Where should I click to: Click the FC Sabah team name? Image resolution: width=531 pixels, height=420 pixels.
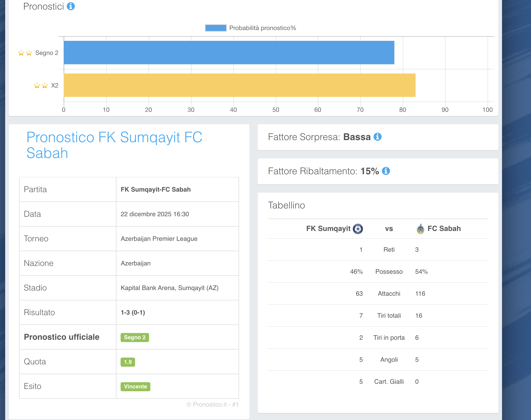(444, 229)
